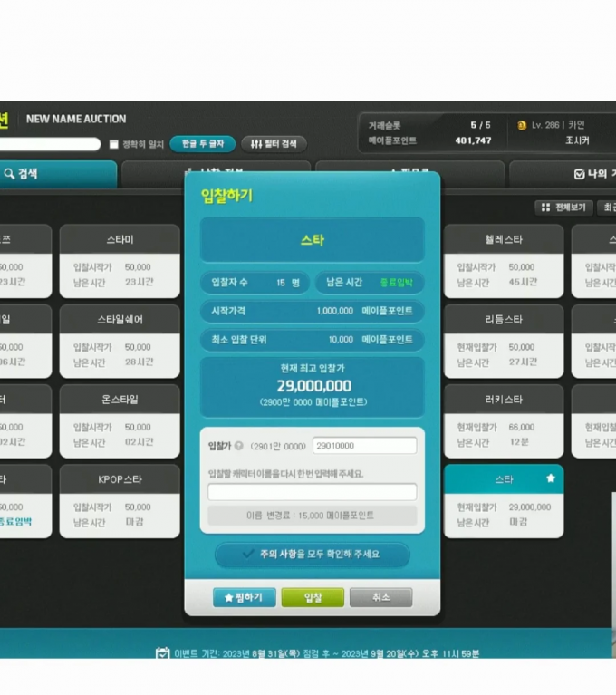Add to favorites with 찜하기 button
This screenshot has width=616, height=695.
tap(245, 598)
